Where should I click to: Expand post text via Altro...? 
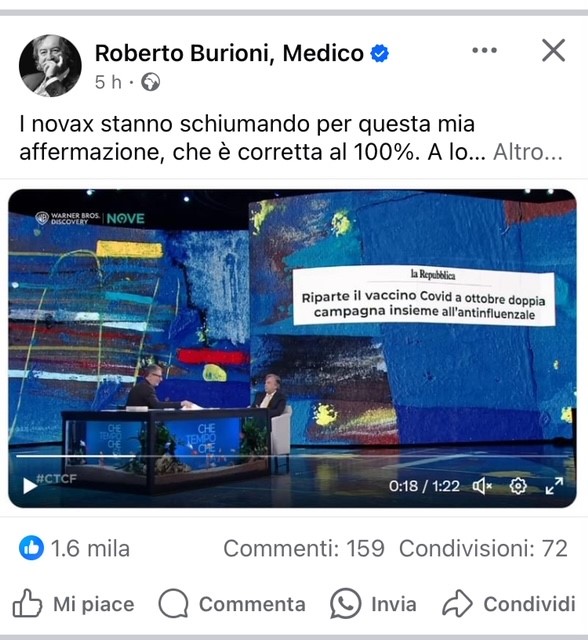[x=528, y=152]
